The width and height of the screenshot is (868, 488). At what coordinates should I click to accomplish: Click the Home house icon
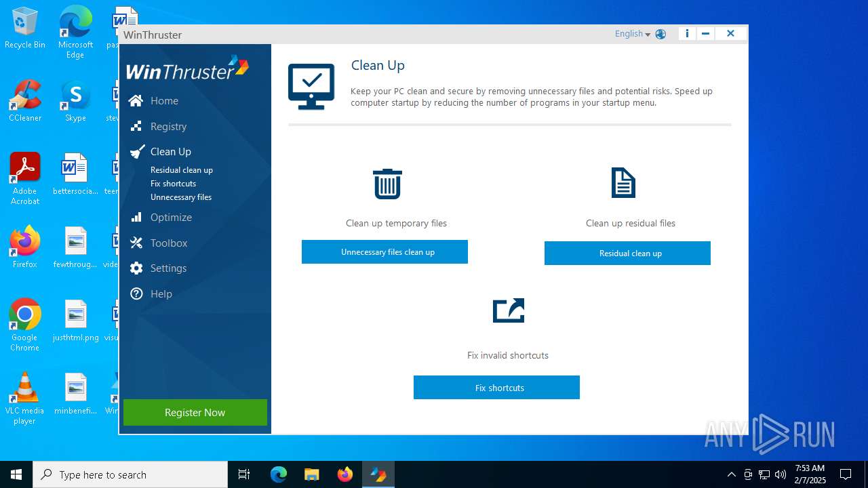tap(136, 100)
